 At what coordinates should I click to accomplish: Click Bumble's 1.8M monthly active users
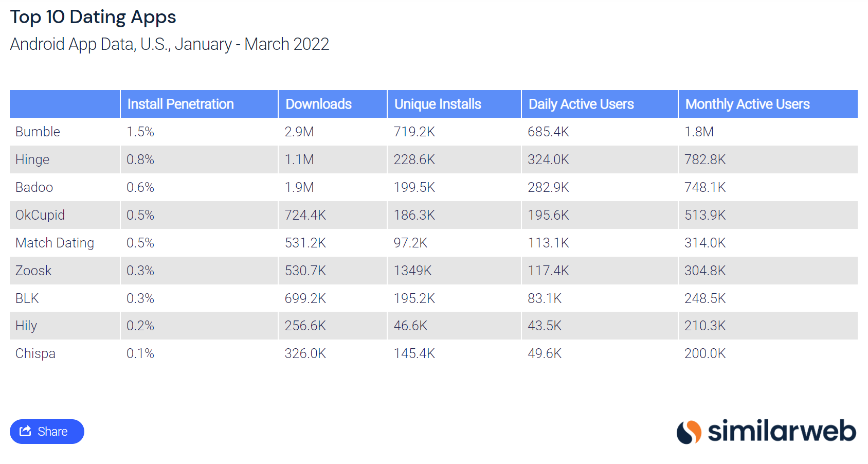tap(699, 132)
